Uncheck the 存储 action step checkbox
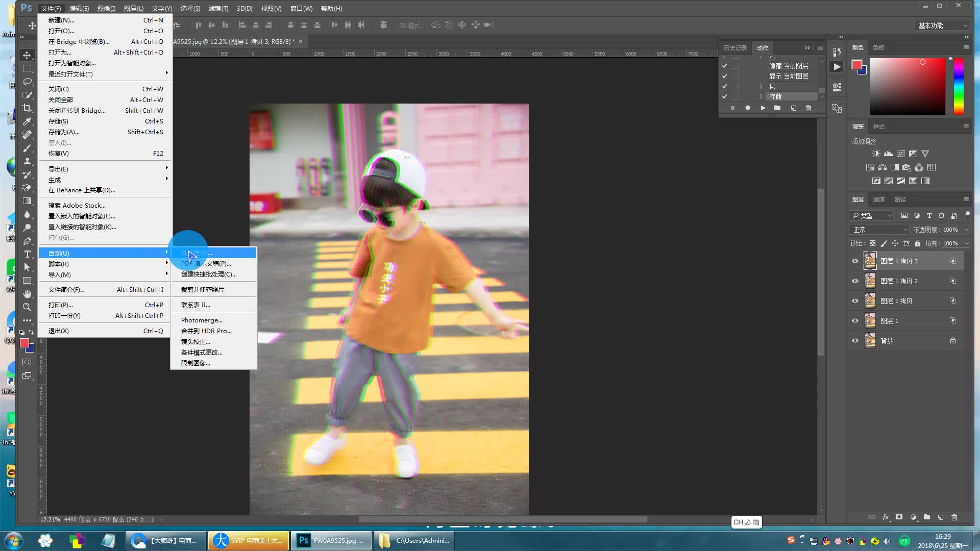Screen dimensions: 980x551 coord(724,96)
